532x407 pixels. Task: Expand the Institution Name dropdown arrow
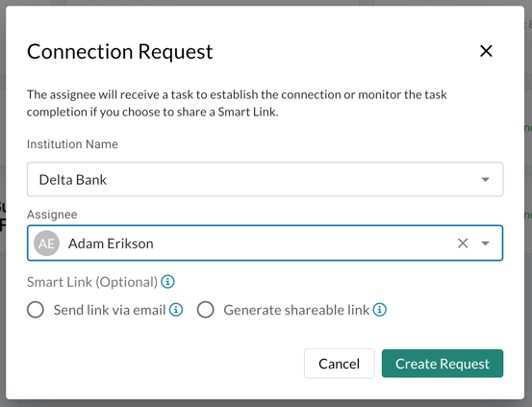pos(485,180)
